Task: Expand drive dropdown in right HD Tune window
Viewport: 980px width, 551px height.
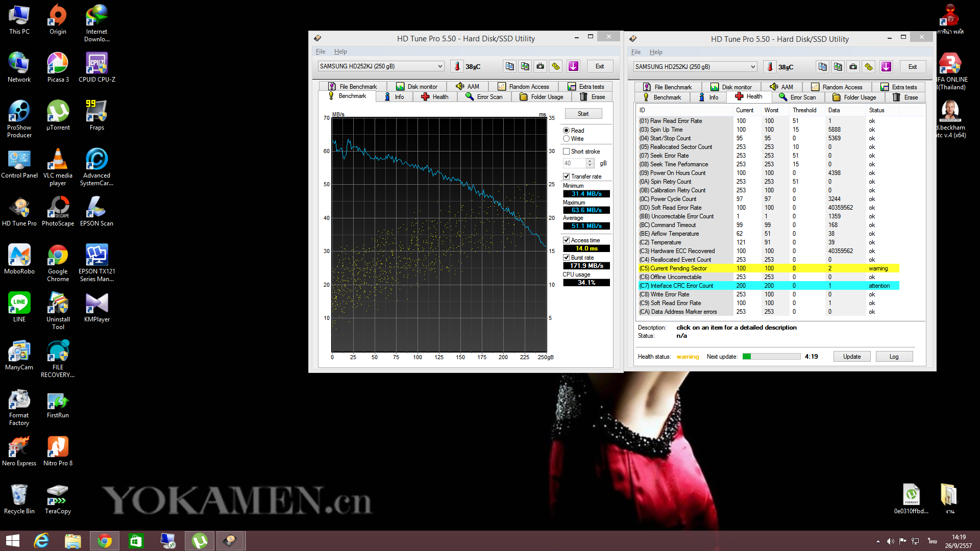Action: pyautogui.click(x=753, y=67)
